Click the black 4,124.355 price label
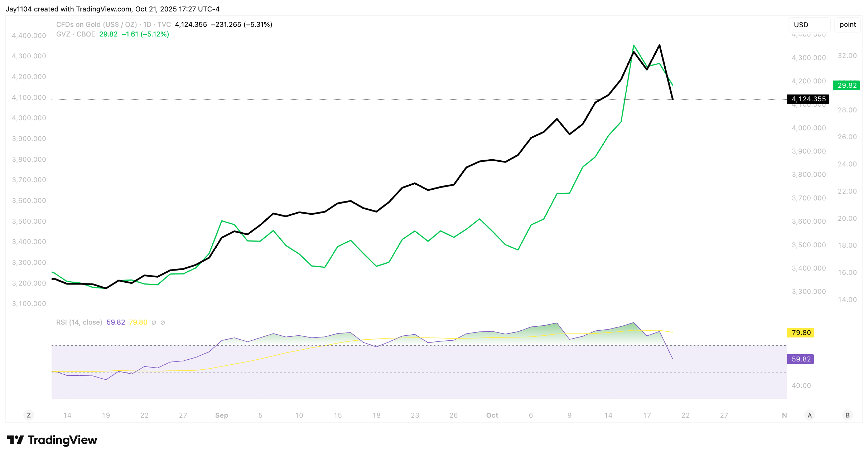The width and height of the screenshot is (868, 457). pos(808,99)
